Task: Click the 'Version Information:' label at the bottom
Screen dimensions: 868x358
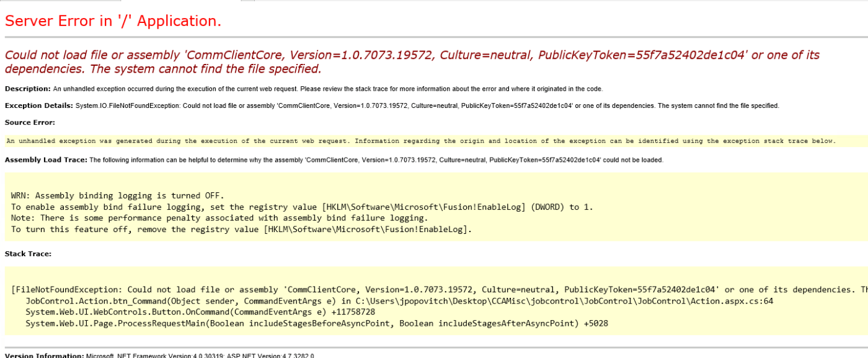Action: [43, 356]
